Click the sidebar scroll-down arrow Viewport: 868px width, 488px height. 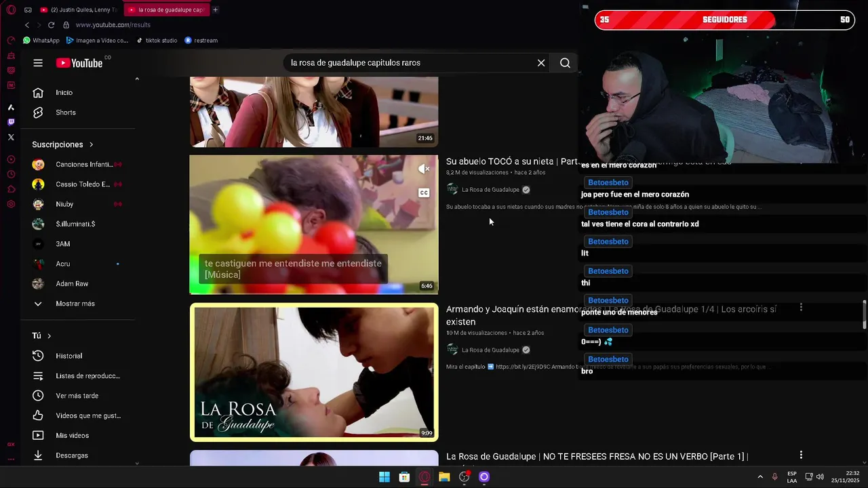[x=137, y=463]
